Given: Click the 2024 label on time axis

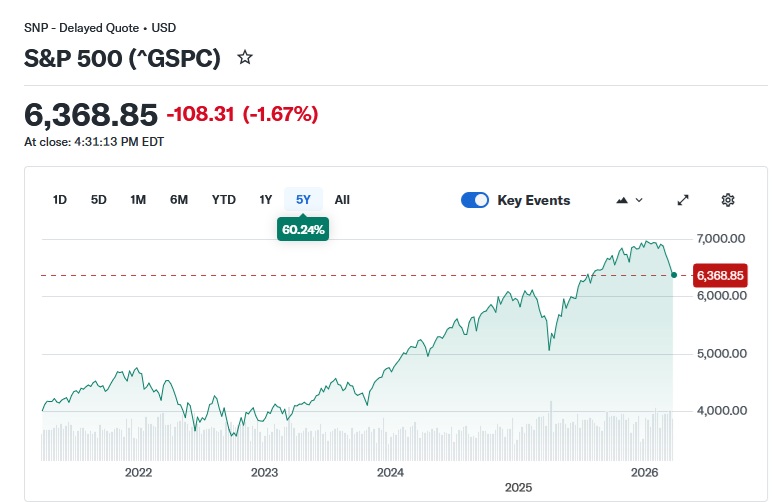Looking at the screenshot, I should (390, 472).
